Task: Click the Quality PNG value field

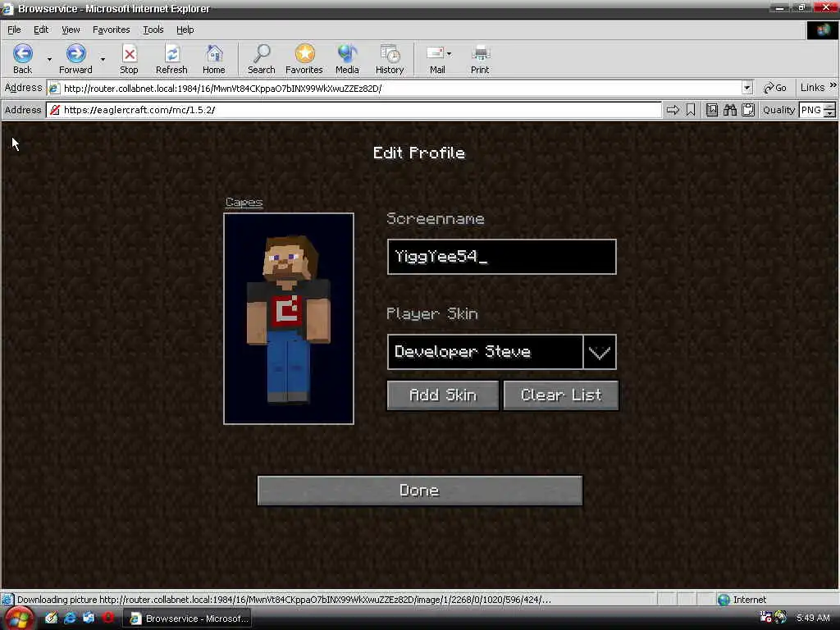Action: 811,111
